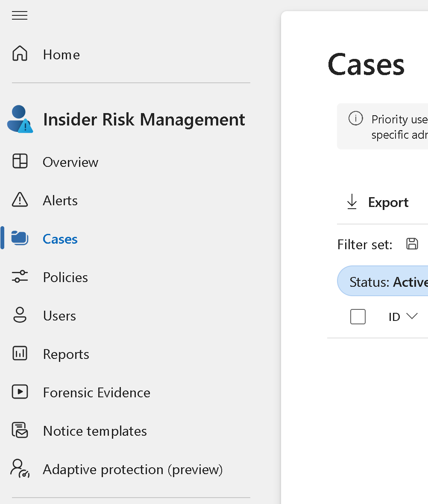
Task: Click the Adaptive protection person-gauge icon
Action: pyautogui.click(x=20, y=469)
